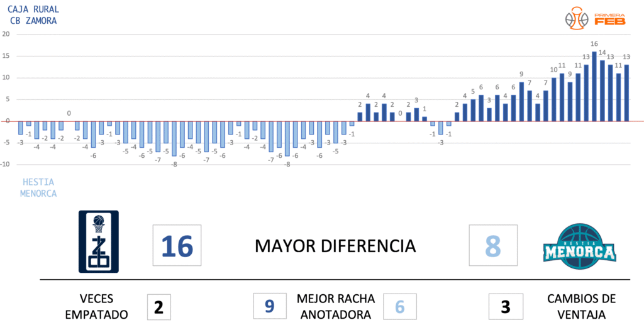Click the y-axis label -10

click(x=5, y=165)
